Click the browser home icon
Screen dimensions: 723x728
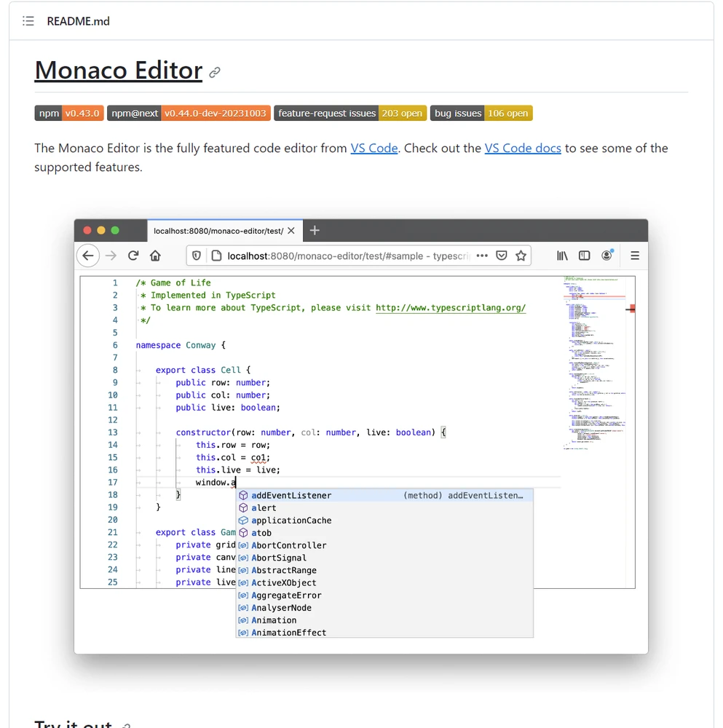click(155, 256)
